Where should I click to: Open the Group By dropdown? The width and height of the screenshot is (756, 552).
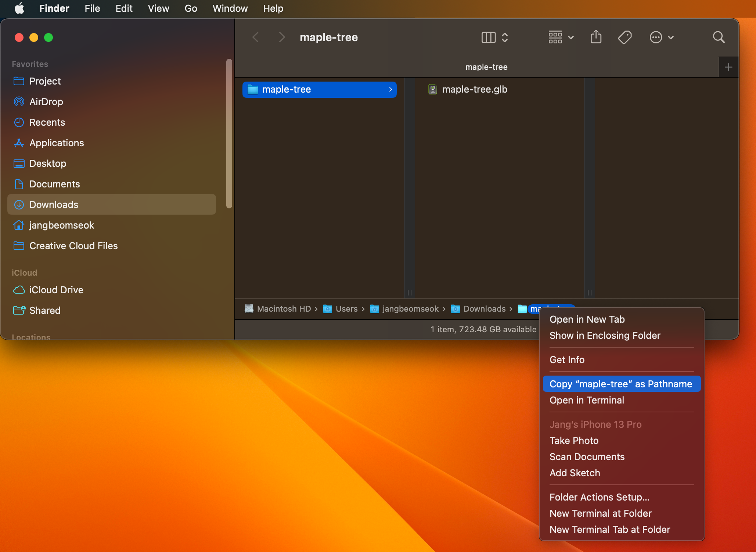(561, 37)
